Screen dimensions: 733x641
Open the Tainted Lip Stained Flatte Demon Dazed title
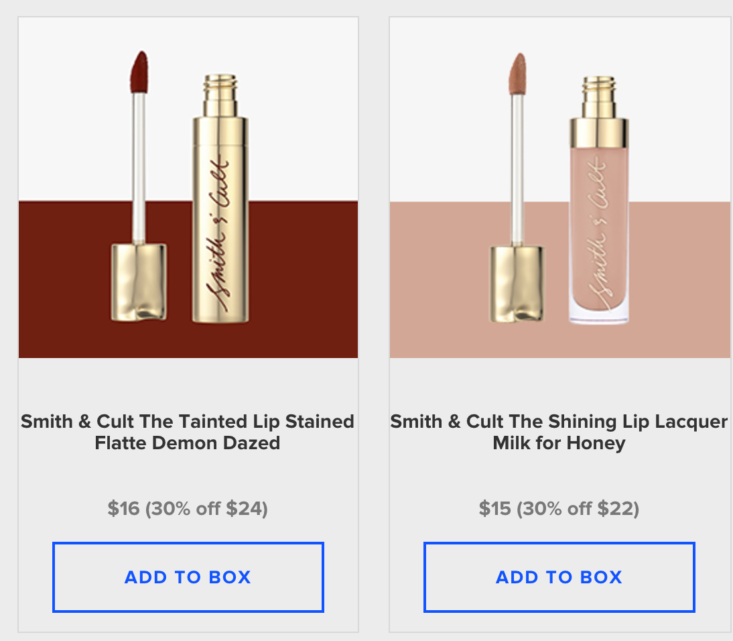pyautogui.click(x=187, y=432)
